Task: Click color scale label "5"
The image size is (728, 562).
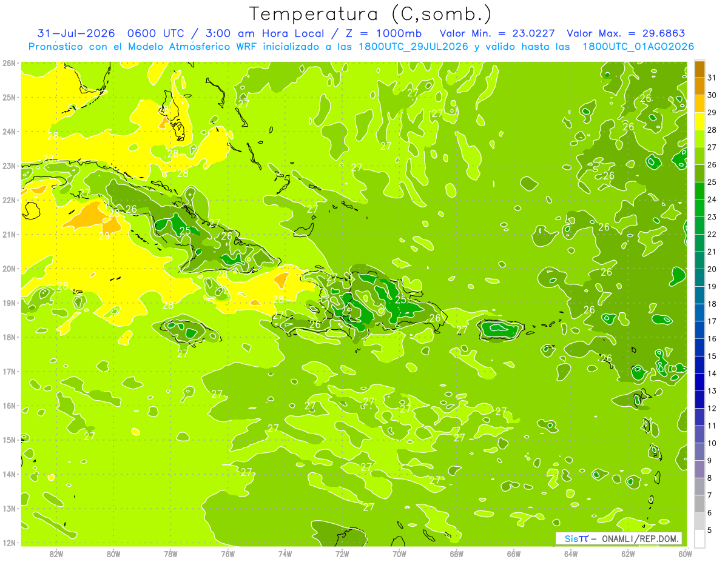Action: click(x=710, y=530)
